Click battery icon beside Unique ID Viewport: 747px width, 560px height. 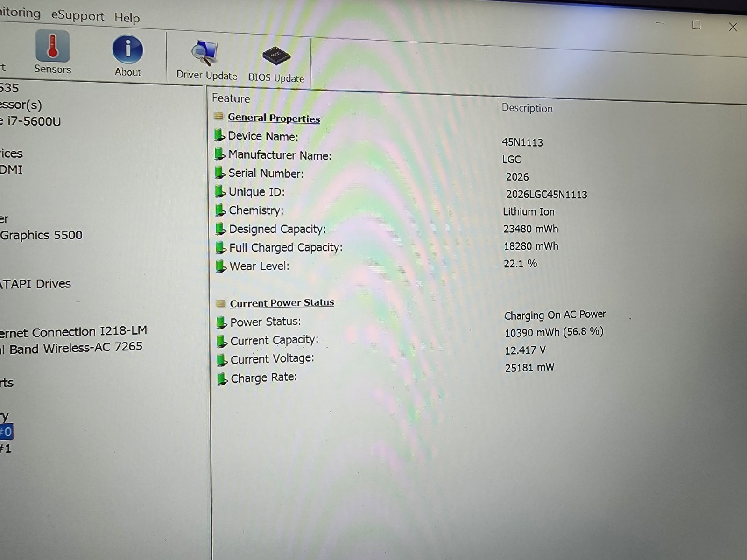[220, 191]
